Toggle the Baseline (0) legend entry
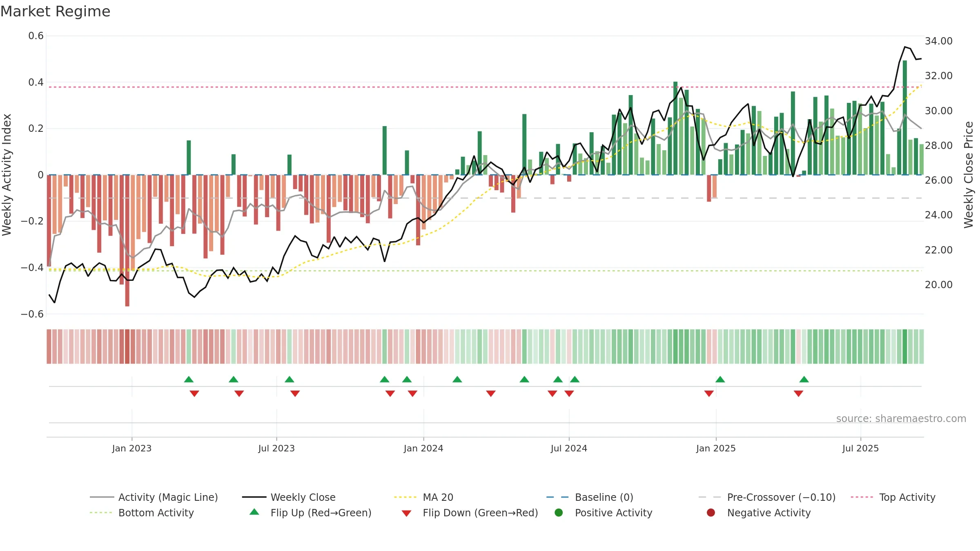The height and width of the screenshot is (551, 980). pos(590,497)
